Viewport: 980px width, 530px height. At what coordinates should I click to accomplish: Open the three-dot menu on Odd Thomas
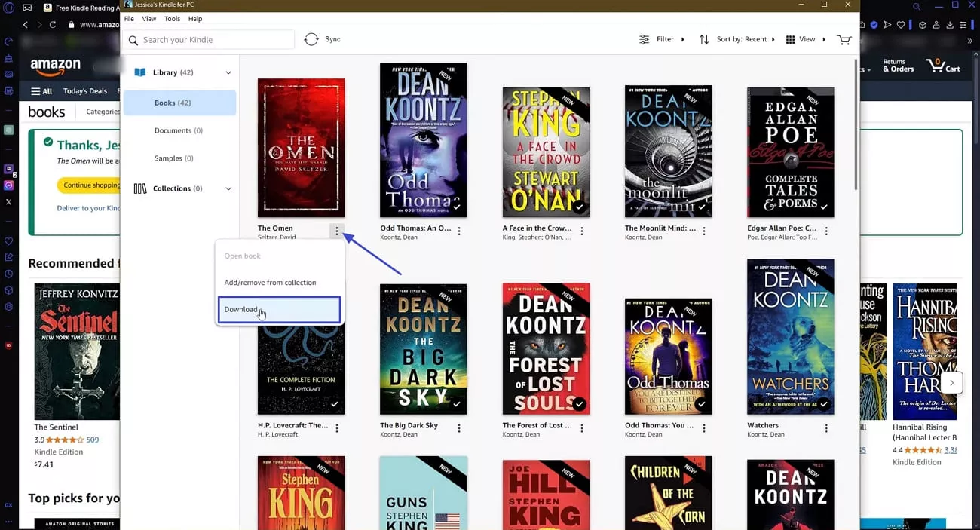click(459, 231)
